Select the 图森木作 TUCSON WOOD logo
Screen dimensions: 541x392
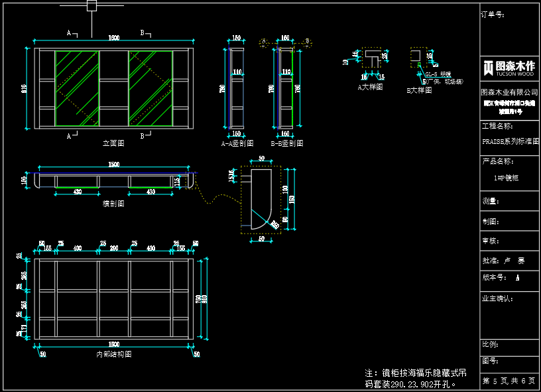(x=509, y=68)
